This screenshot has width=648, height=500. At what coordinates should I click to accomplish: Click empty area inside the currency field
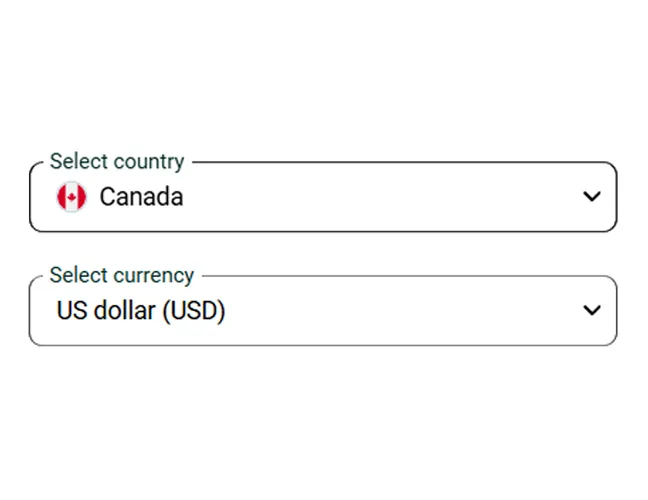400,311
